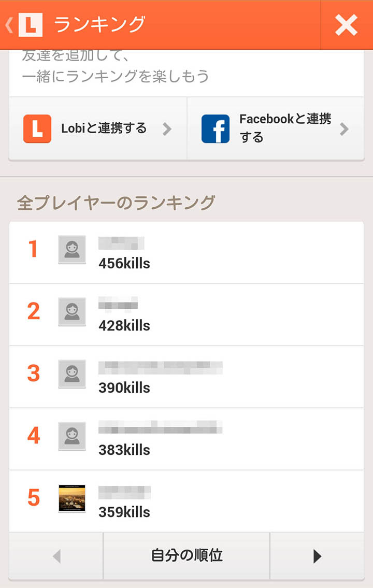Open the rank 5 player's photo thumbnail
The image size is (373, 588).
pyautogui.click(x=72, y=498)
